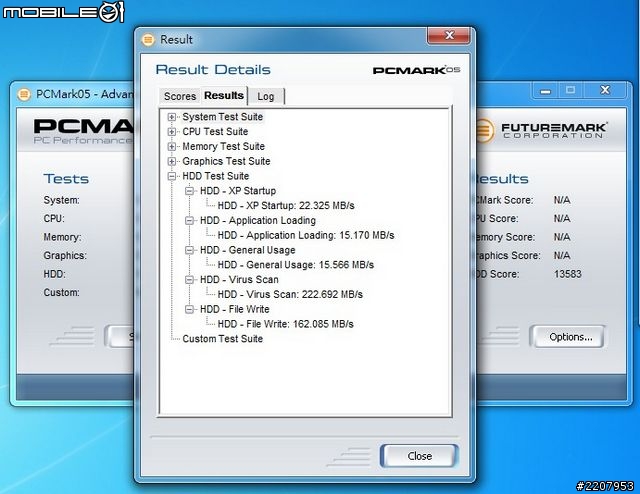Expand the CPU Test Suite node

click(172, 132)
